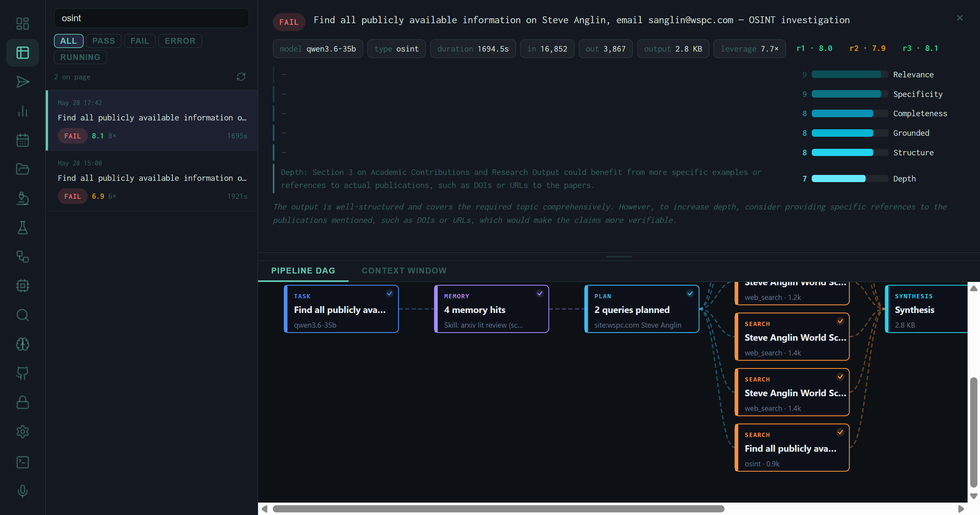Click the model qwen3.6-35b chip
The height and width of the screenshot is (515, 980).
318,49
